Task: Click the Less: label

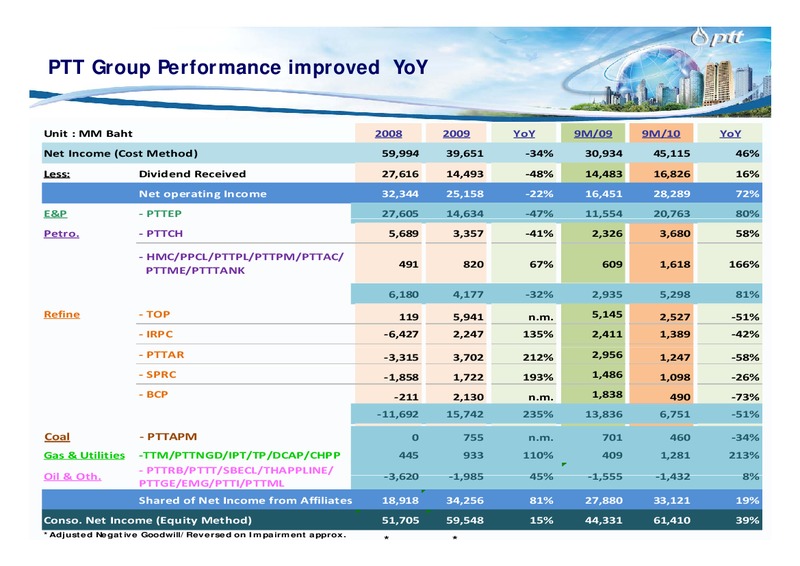Action: click(57, 174)
